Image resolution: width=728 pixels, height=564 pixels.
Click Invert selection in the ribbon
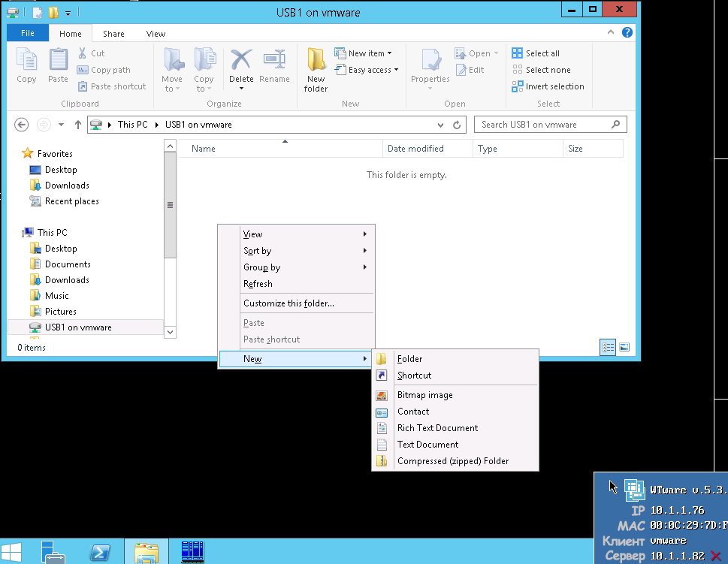click(x=548, y=86)
